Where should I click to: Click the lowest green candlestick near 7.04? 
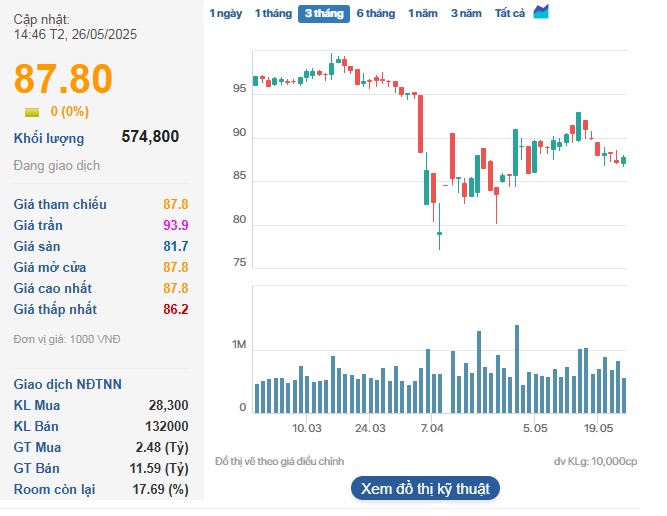click(438, 233)
